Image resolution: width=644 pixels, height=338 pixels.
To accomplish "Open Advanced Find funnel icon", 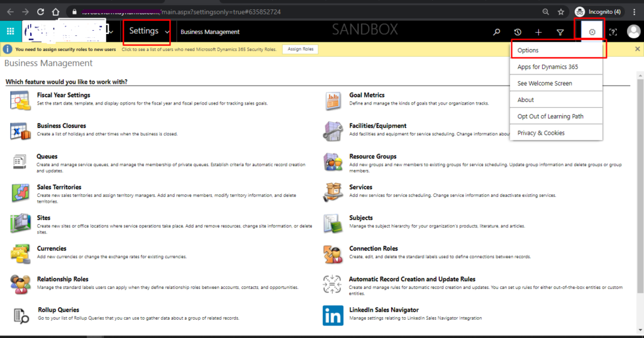I will coord(560,32).
